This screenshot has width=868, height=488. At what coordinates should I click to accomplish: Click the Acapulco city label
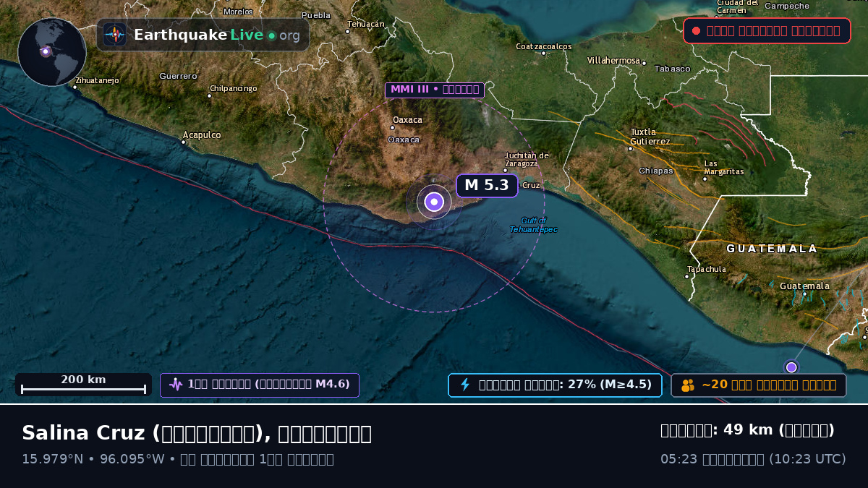pos(202,135)
